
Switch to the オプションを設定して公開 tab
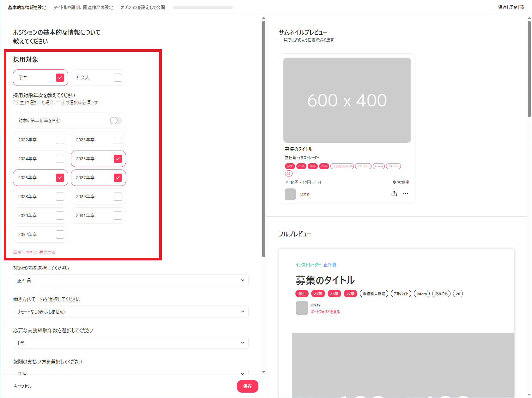click(x=143, y=7)
